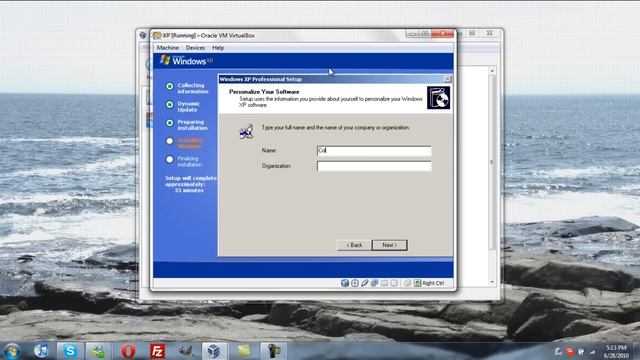The width and height of the screenshot is (640, 360).
Task: Click the green host key indicator icon
Action: coord(418,283)
